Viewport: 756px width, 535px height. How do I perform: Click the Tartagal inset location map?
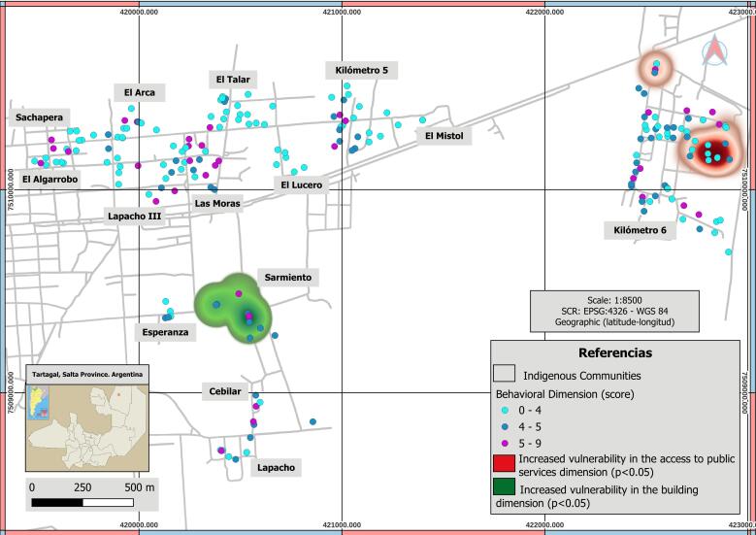click(x=87, y=428)
